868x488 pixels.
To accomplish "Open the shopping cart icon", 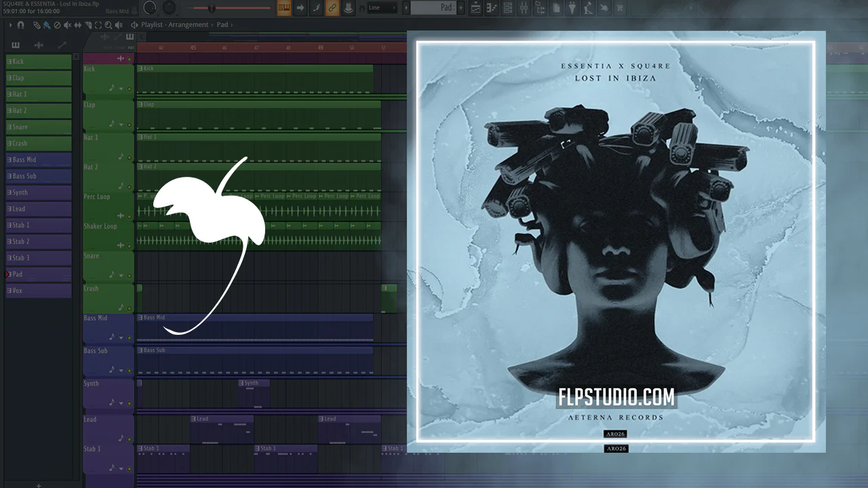I will 619,8.
